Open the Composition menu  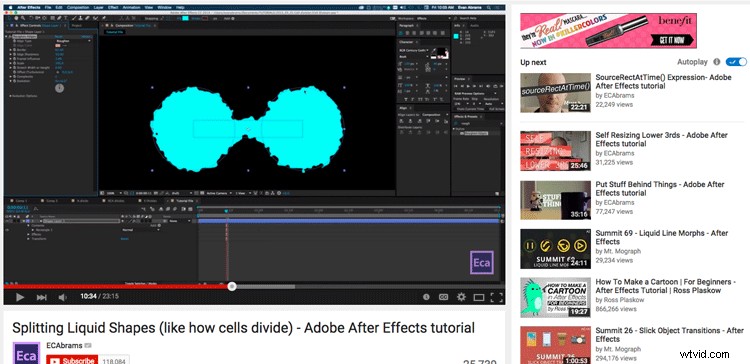77,8
